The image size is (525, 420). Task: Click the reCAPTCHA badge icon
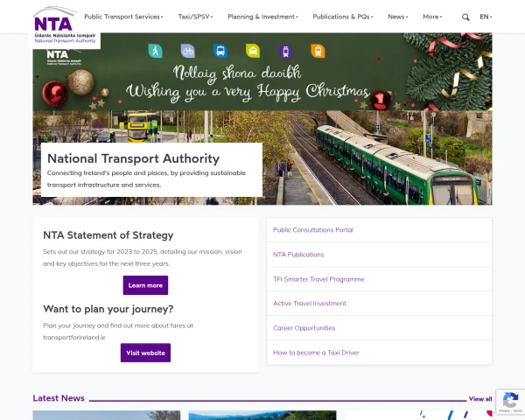point(510,402)
